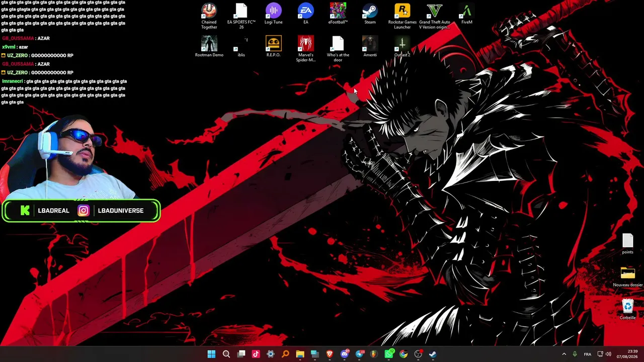Open TikTok from the taskbar
Screen dimensions: 644x362
pyautogui.click(x=256, y=354)
